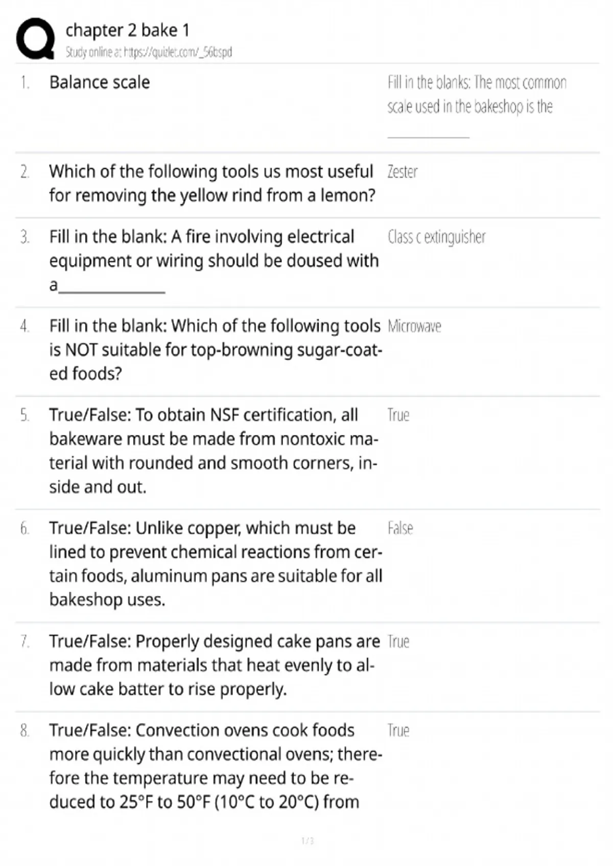The image size is (613, 868).
Task: Select the aluminum pans True/False question
Action: coord(216,564)
